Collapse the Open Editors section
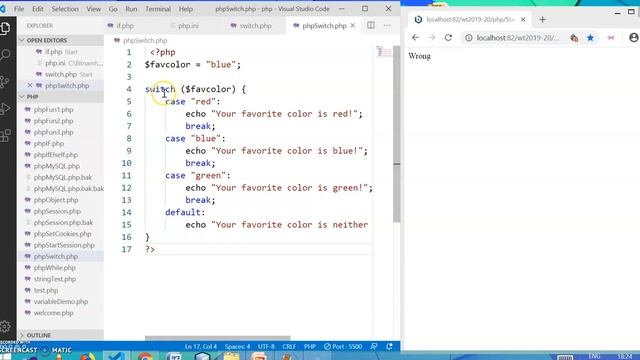Image resolution: width=640 pixels, height=360 pixels. [x=60, y=40]
